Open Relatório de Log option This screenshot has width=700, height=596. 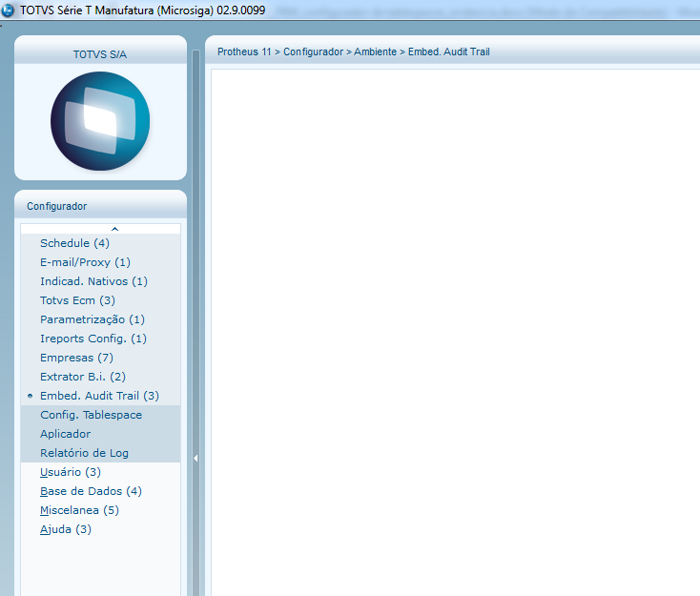pos(84,453)
